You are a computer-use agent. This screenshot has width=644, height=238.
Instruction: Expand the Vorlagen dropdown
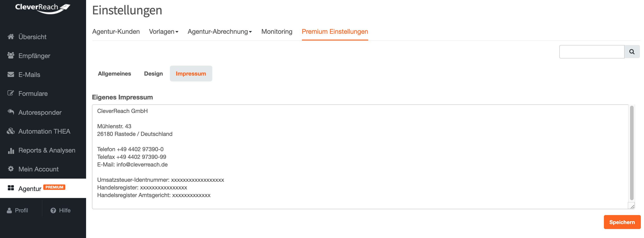[164, 32]
